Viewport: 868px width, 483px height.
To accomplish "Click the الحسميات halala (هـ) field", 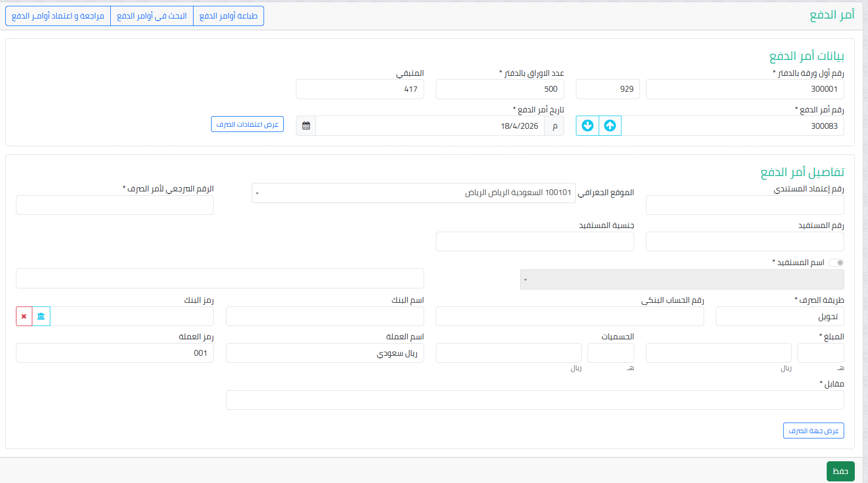I will click(x=610, y=353).
